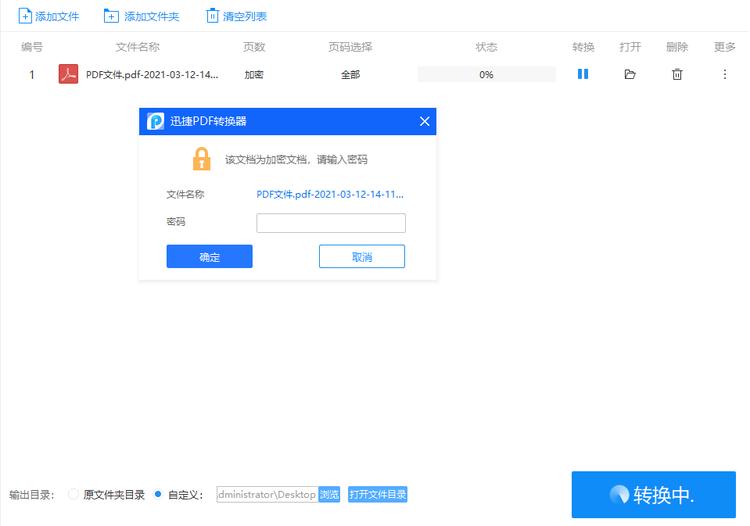Click the 转换中 converting button
This screenshot has height=526, width=750.
click(653, 494)
